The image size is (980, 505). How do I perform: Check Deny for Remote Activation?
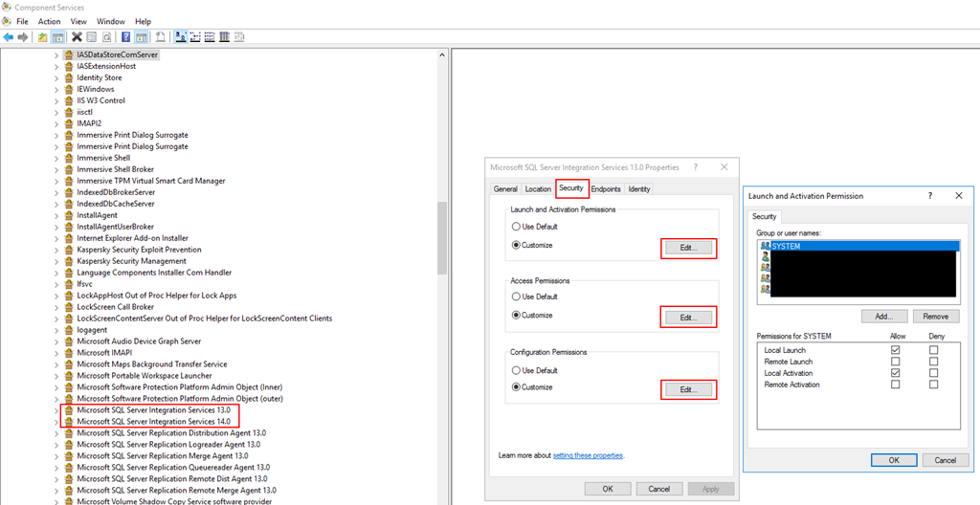pos(934,384)
